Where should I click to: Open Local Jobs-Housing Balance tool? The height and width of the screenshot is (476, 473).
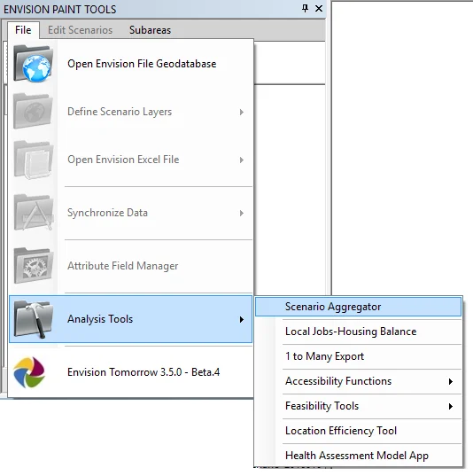point(359,332)
